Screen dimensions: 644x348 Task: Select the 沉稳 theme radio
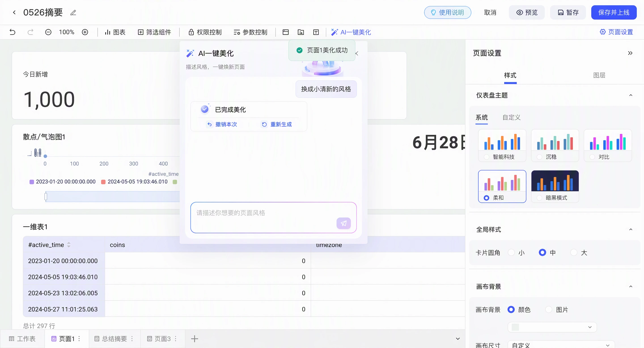[x=540, y=157]
